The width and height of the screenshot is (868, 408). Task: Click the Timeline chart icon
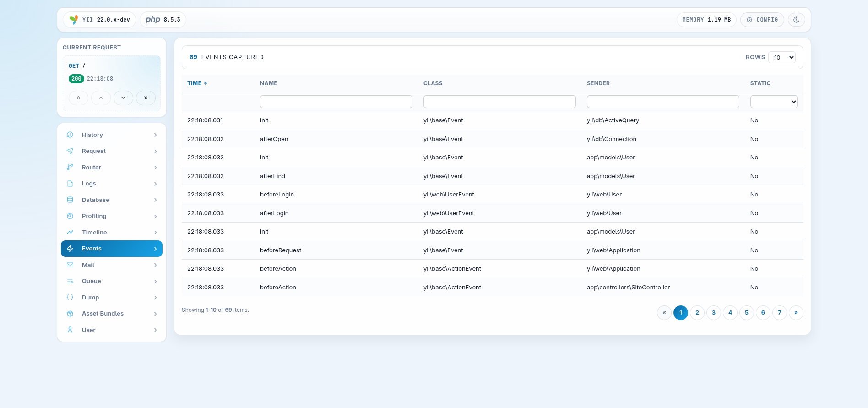point(70,232)
